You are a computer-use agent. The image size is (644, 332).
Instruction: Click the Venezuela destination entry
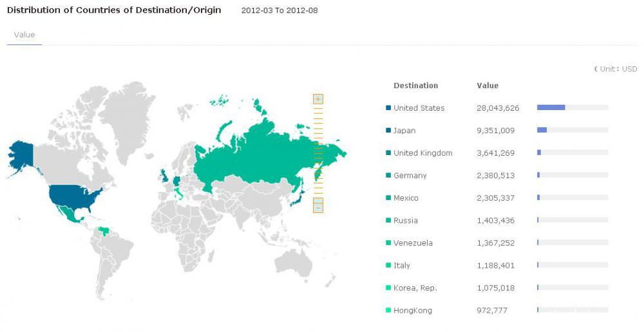click(413, 243)
